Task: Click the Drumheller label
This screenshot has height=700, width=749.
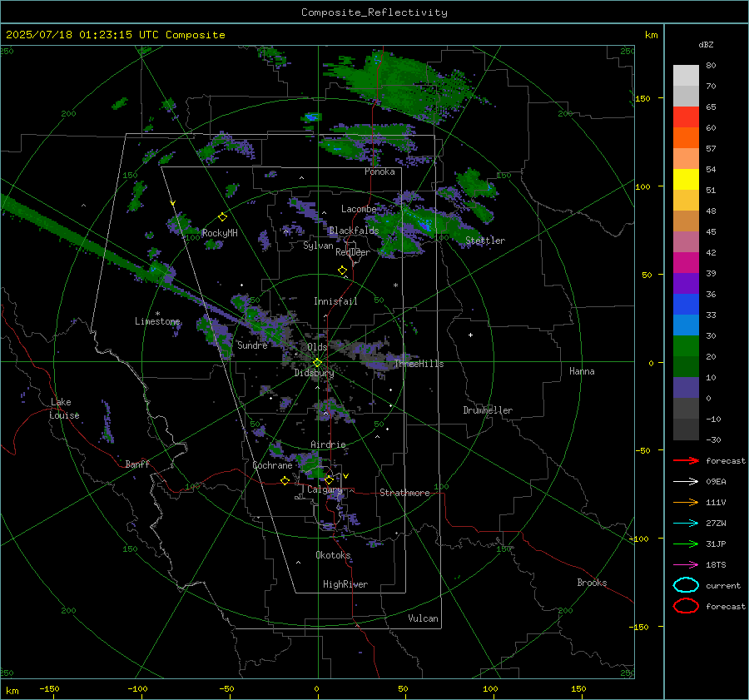Action: point(488,410)
